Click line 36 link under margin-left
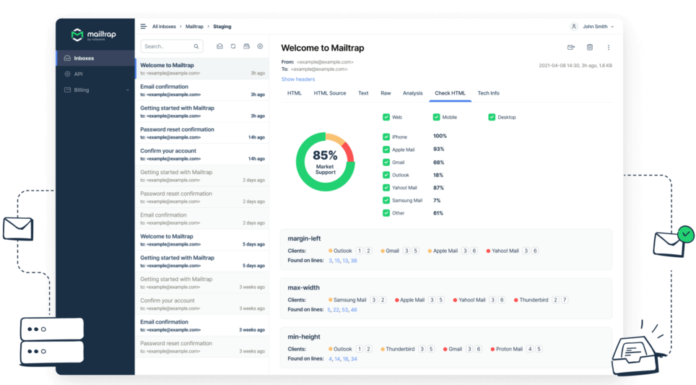 click(x=354, y=261)
